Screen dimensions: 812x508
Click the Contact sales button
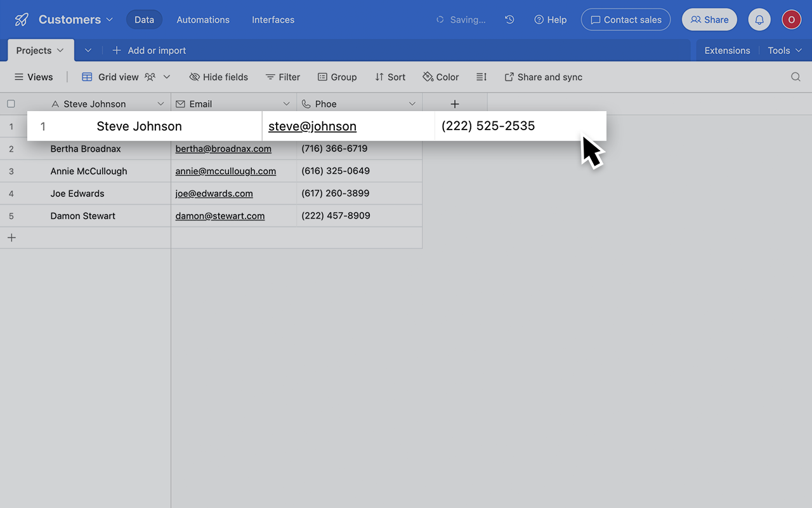(x=625, y=19)
